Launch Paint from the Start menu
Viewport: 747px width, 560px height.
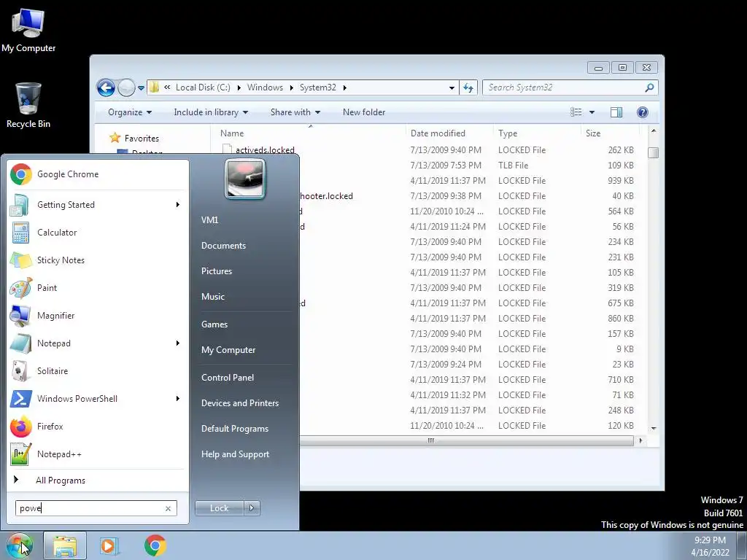tap(97, 287)
